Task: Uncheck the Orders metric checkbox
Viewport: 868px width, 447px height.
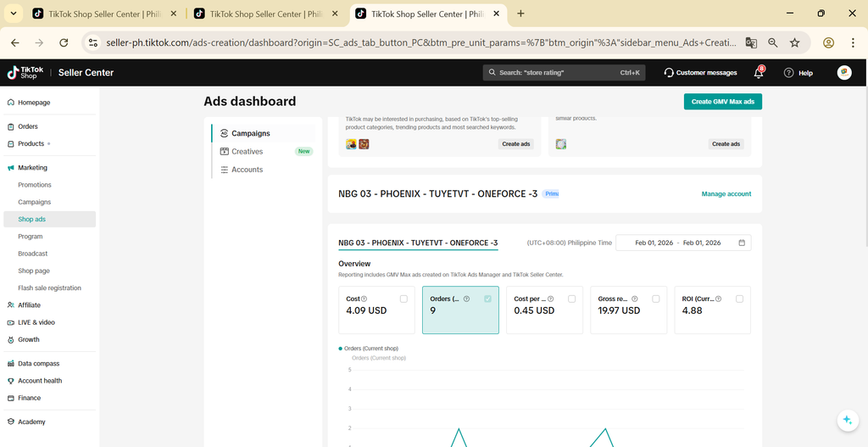Action: (x=487, y=299)
